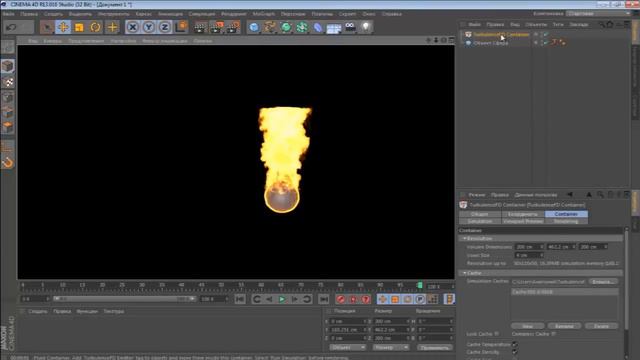Viewport: 640px width, 360px height.
Task: Add a Camera object
Action: [350, 27]
